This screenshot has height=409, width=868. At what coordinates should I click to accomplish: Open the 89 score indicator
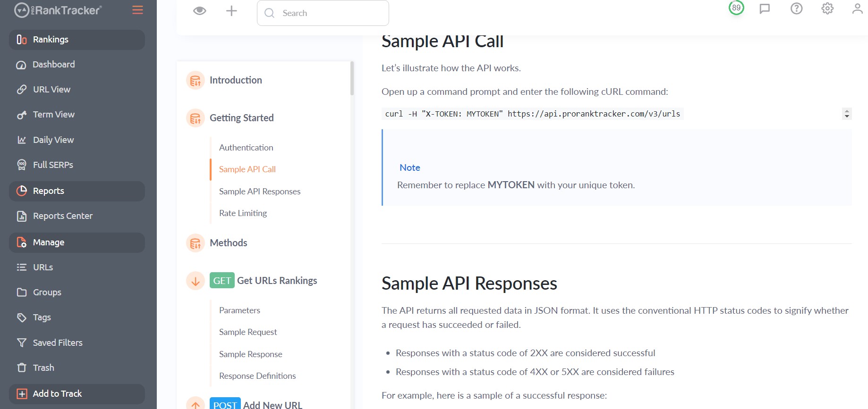[x=736, y=8]
